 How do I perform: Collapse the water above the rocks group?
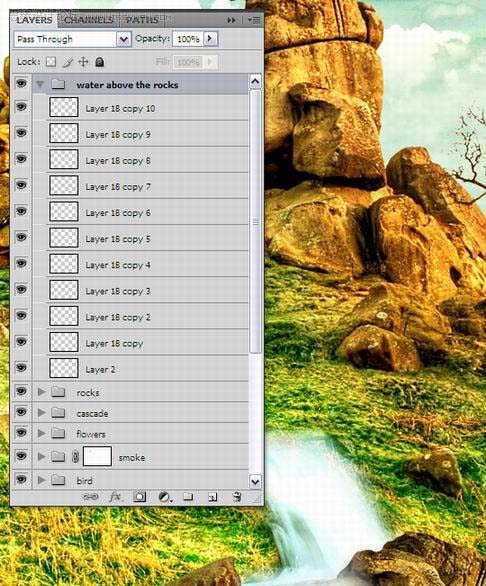(x=40, y=85)
